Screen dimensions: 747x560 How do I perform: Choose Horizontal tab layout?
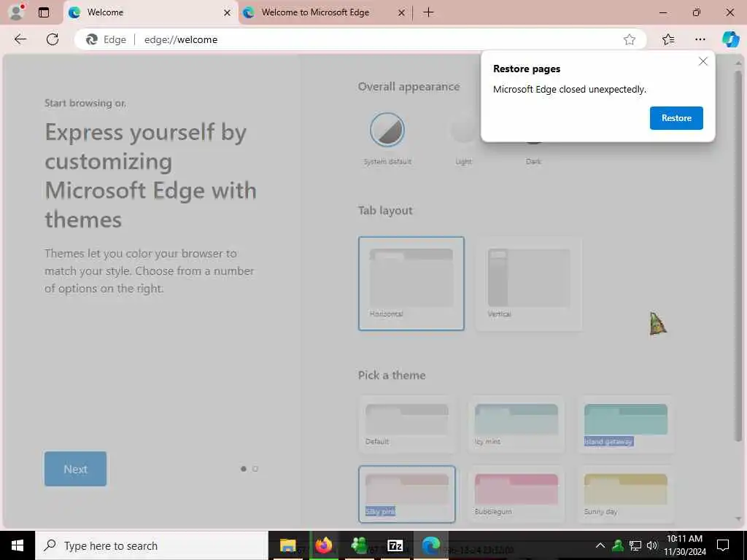pos(411,284)
